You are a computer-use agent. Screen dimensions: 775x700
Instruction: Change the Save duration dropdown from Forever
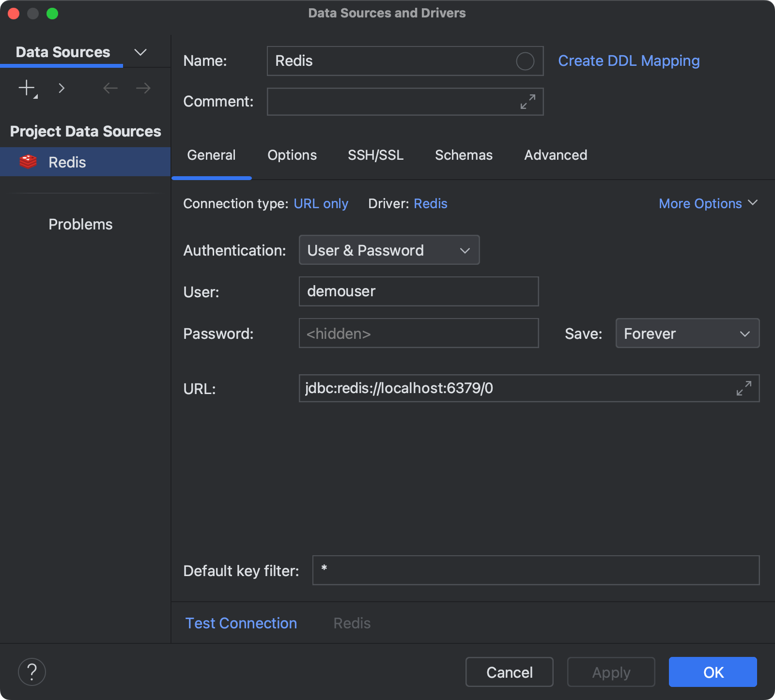(687, 333)
